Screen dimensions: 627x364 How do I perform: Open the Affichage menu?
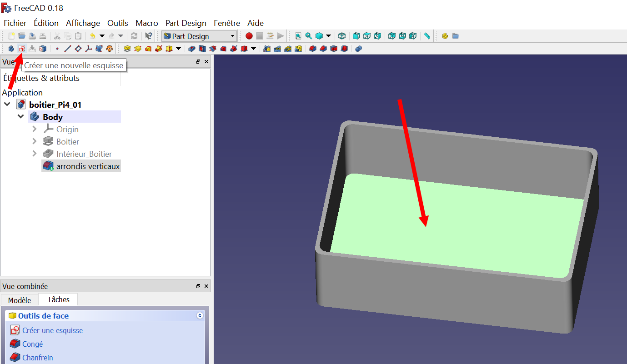tap(83, 23)
